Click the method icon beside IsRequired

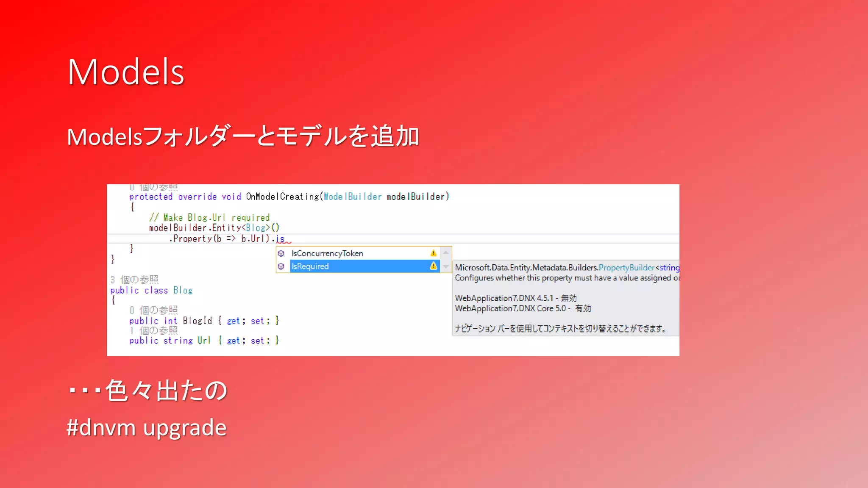pos(281,266)
